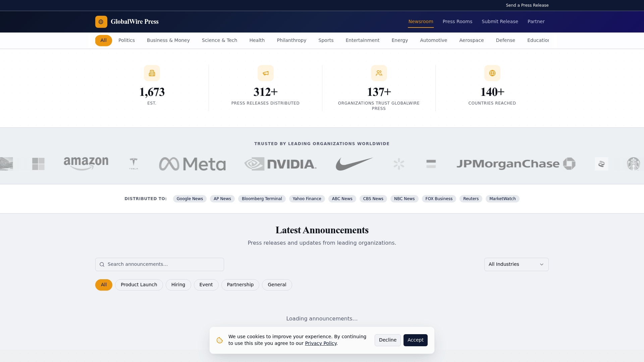Switch to the Automotive category
Viewport: 644px width, 362px height.
pos(433,41)
